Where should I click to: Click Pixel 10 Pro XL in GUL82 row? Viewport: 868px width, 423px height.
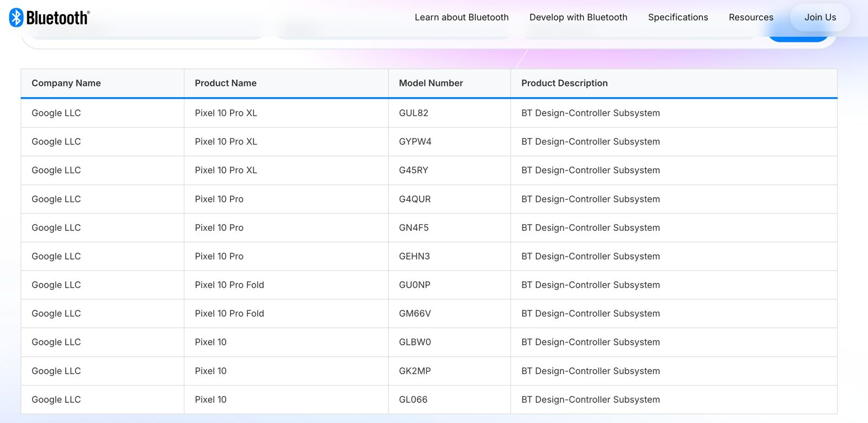point(226,113)
